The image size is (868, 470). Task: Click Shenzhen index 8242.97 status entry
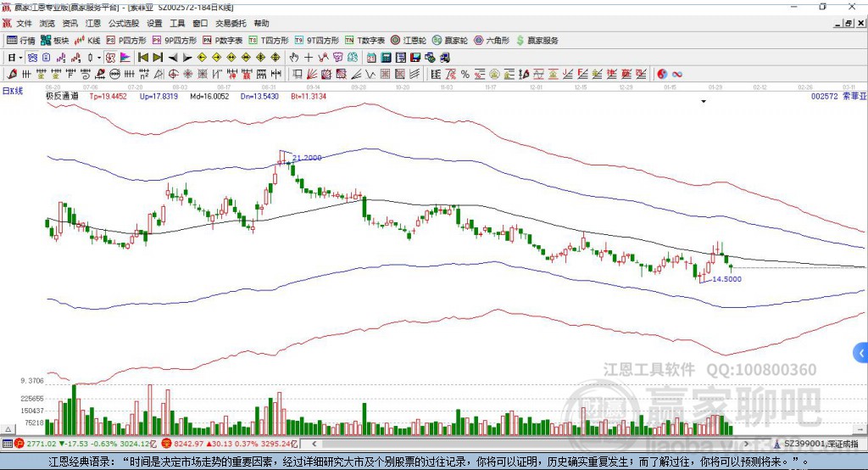(230, 444)
